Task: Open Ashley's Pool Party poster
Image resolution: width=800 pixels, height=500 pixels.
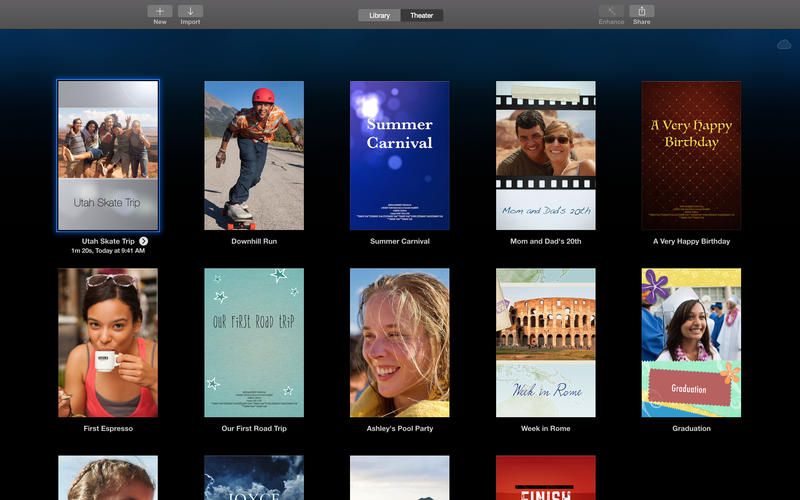Action: pos(400,342)
